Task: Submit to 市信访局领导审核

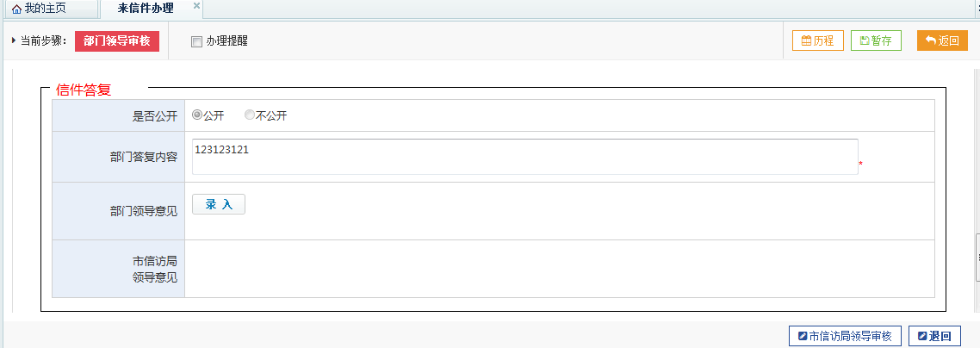Action: pyautogui.click(x=845, y=336)
